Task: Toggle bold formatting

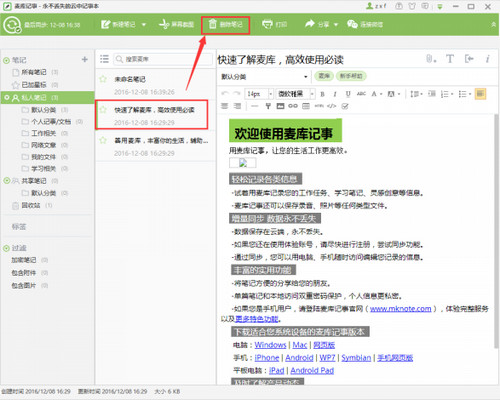Action: [322, 94]
